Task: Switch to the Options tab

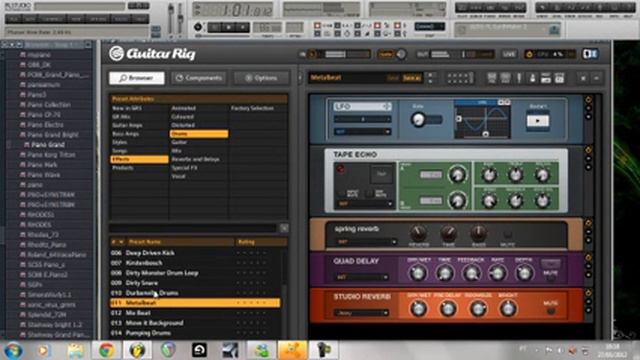Action: 261,78
